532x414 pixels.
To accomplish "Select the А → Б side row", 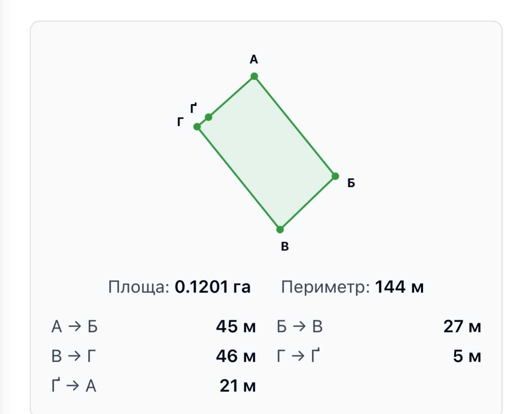I will point(153,327).
